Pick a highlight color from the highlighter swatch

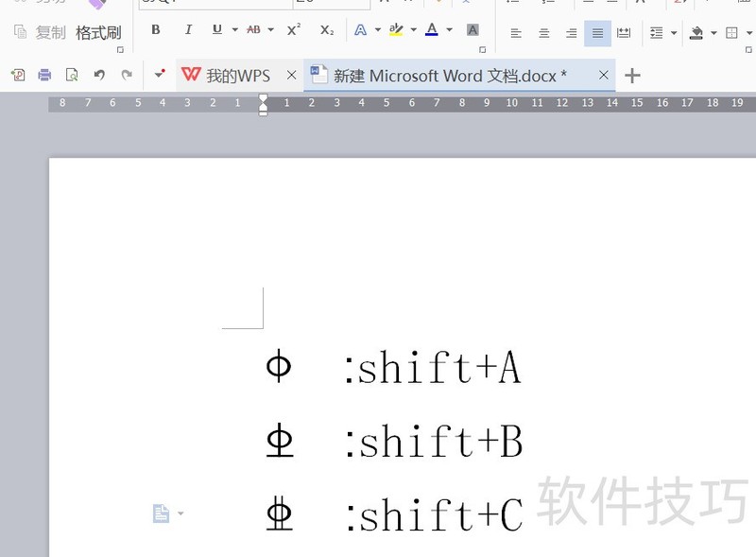398,31
